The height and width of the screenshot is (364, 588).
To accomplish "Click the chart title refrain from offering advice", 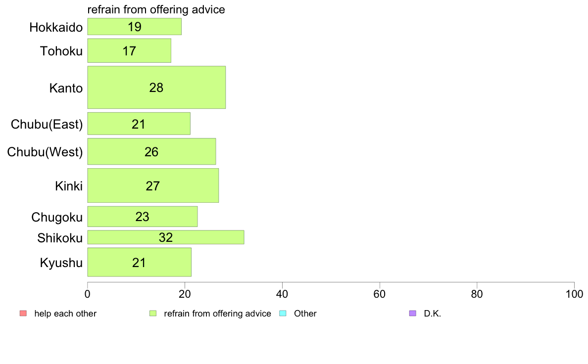I will point(156,10).
